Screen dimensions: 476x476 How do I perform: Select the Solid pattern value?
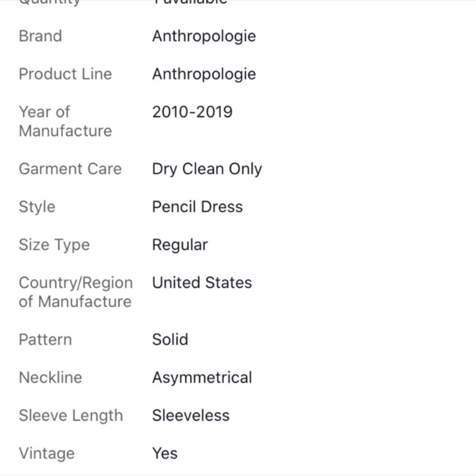tap(170, 339)
